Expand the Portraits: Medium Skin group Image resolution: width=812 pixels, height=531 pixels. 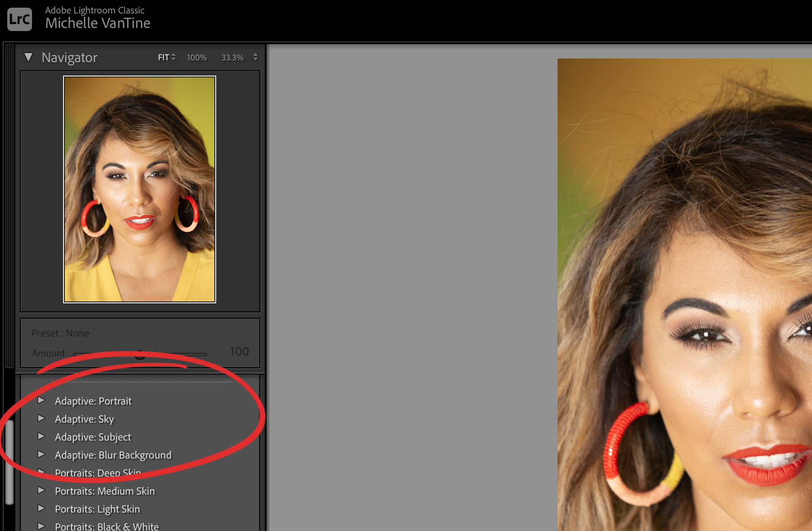(42, 490)
